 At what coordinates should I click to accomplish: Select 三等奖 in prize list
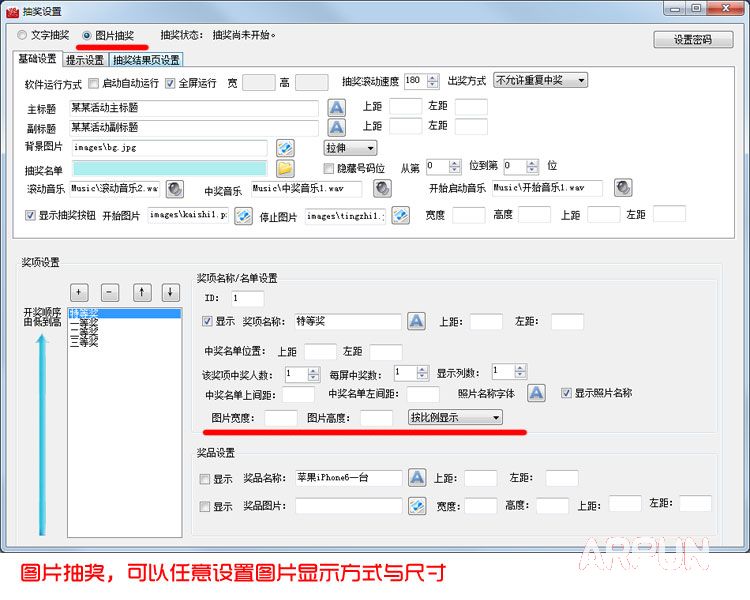click(x=124, y=342)
